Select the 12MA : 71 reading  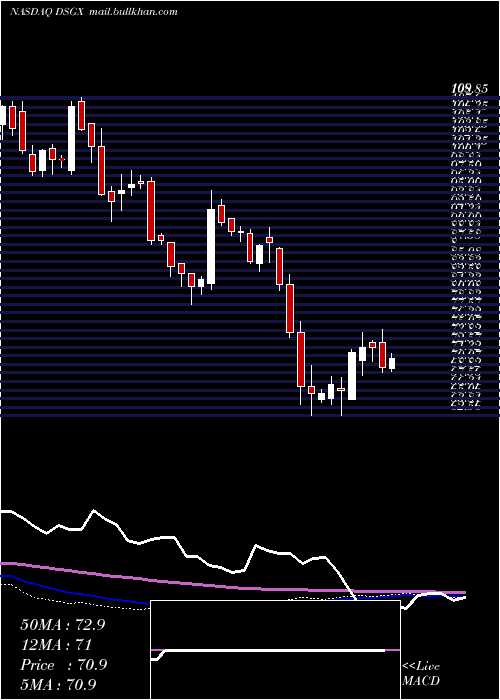pos(56,645)
